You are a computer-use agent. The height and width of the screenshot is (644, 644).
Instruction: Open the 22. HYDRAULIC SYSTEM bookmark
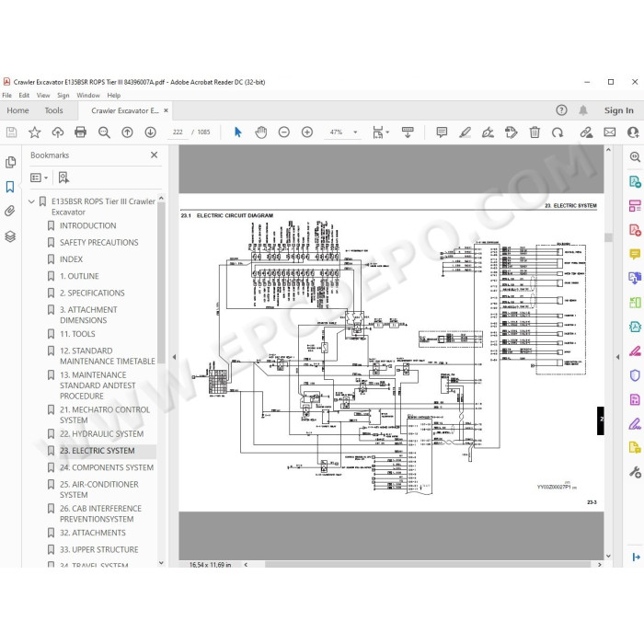101,433
